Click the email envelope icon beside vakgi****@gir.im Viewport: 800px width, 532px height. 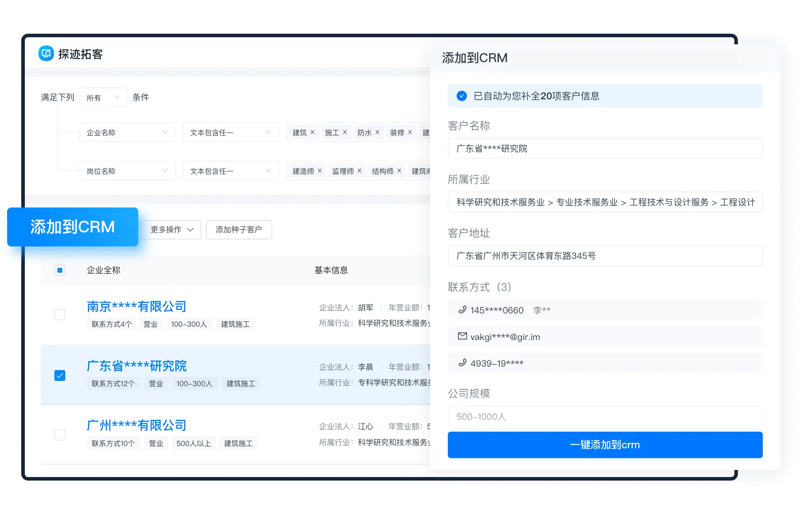point(462,336)
